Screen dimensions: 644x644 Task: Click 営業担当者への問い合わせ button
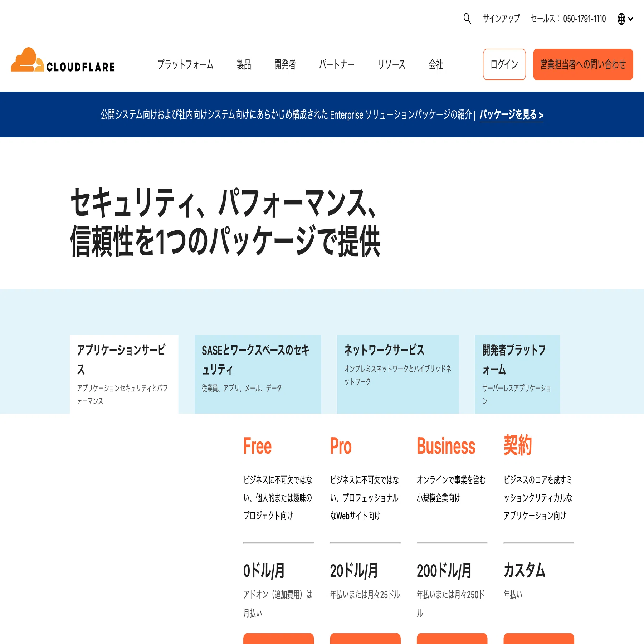(583, 64)
